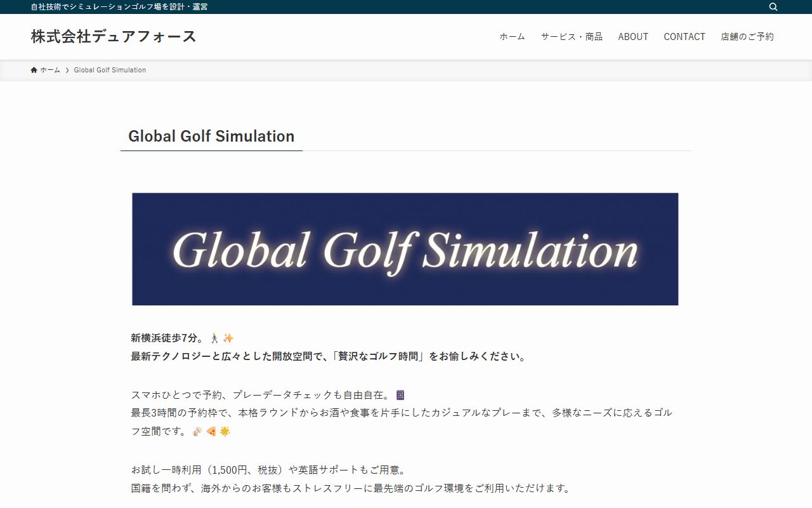Click the smartphone emoji after 自由自在
Image resolution: width=812 pixels, height=508 pixels.
point(400,395)
